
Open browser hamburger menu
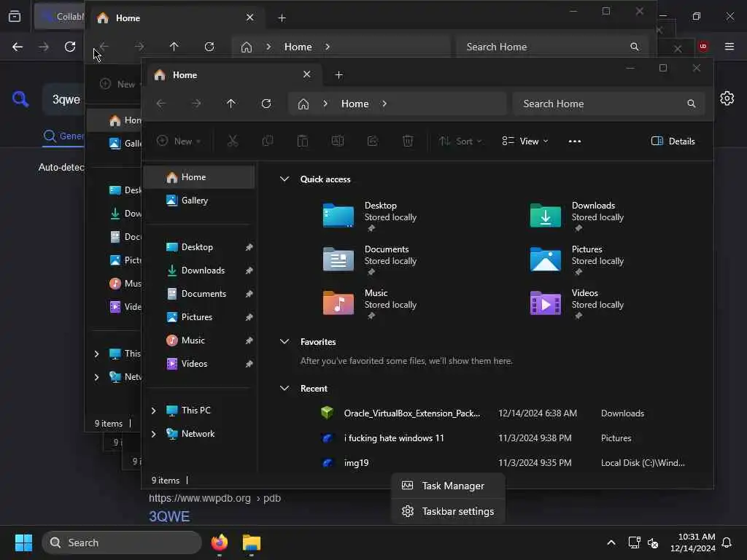click(x=729, y=46)
